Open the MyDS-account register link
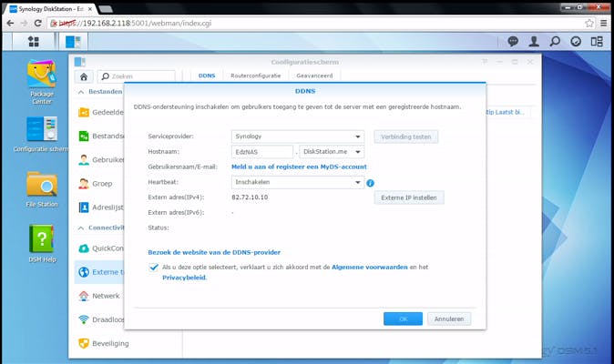The height and width of the screenshot is (364, 614). (299, 167)
